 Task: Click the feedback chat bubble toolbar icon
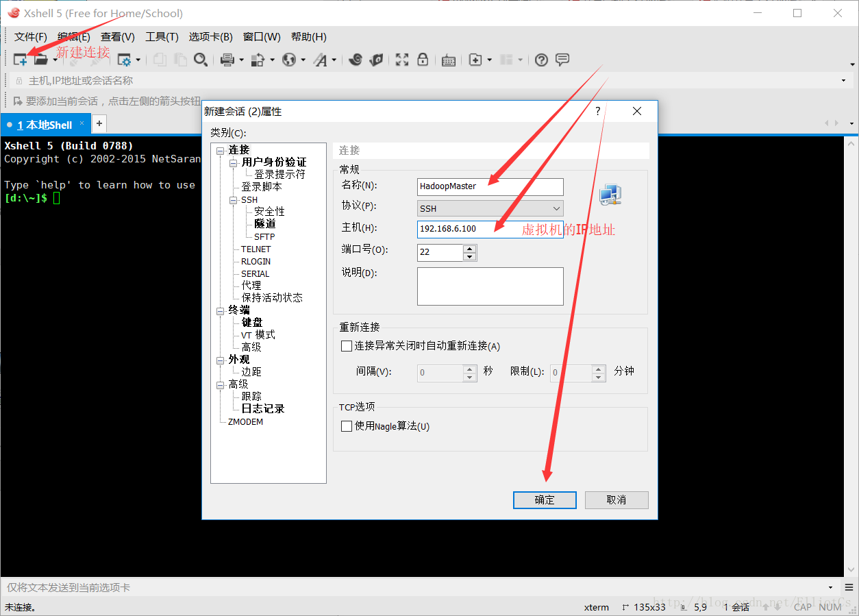[x=562, y=60]
